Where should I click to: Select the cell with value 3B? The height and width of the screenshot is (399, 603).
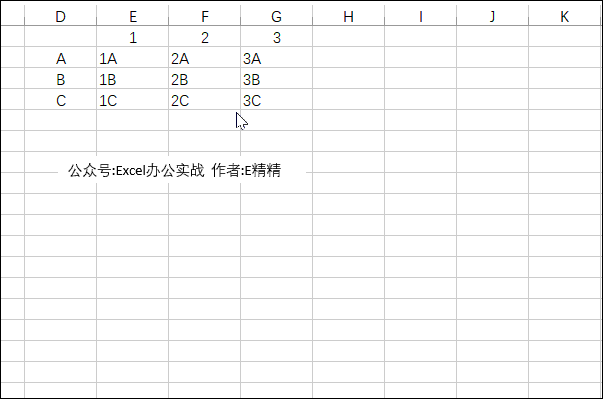[276, 80]
